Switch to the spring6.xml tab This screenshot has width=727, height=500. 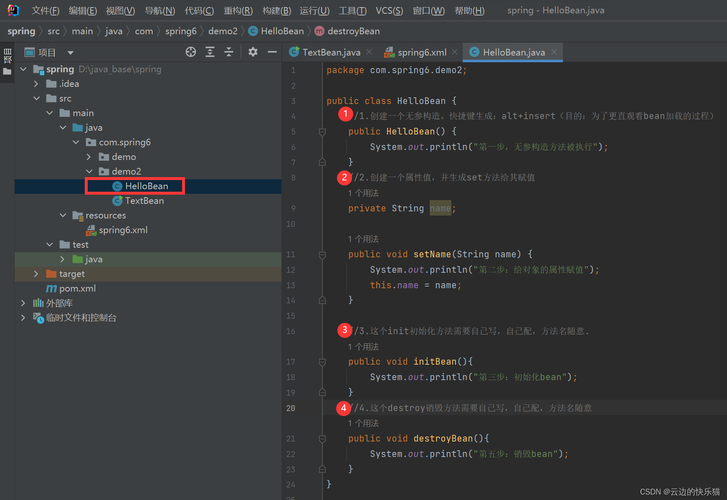pyautogui.click(x=422, y=52)
